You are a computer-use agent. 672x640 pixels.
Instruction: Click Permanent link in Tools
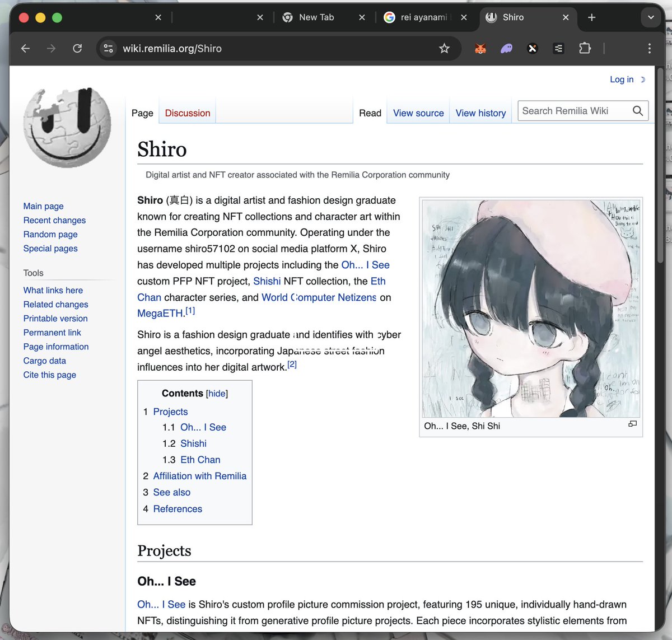click(x=52, y=333)
